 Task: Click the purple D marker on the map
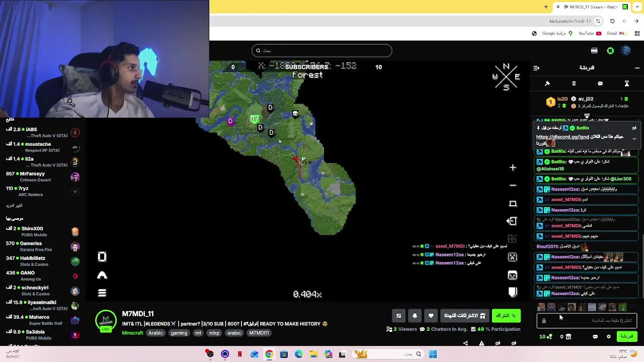click(x=230, y=121)
